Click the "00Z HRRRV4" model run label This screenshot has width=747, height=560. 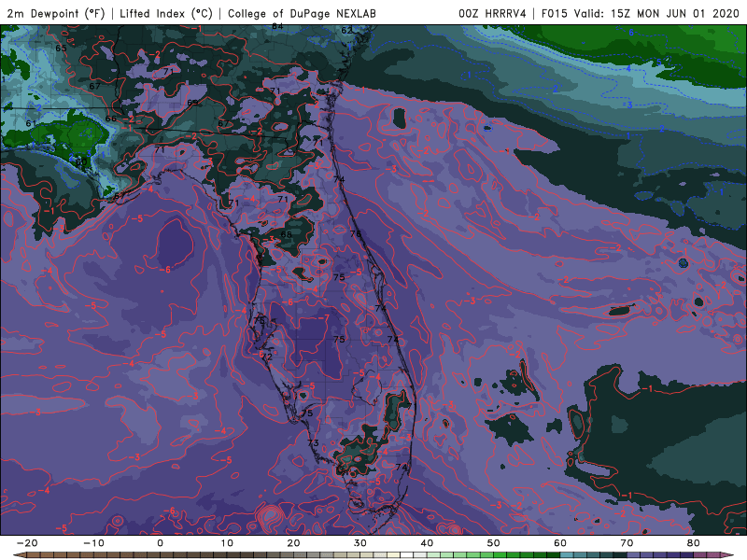click(492, 13)
